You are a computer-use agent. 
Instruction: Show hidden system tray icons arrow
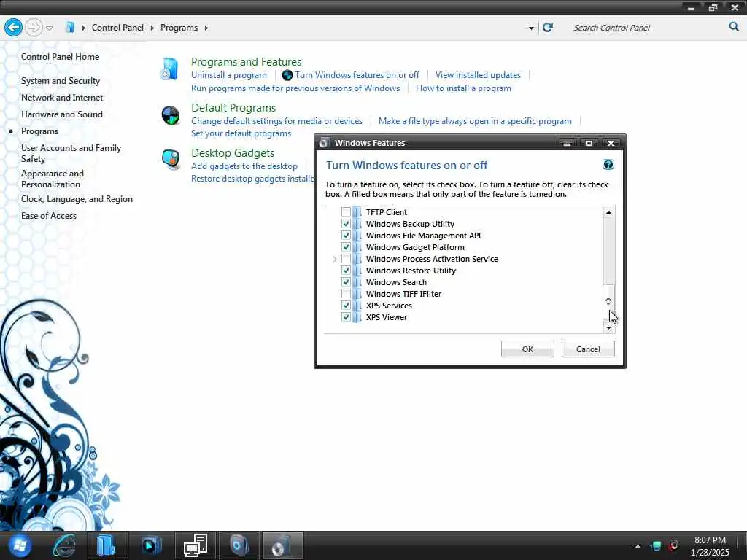pyautogui.click(x=638, y=546)
